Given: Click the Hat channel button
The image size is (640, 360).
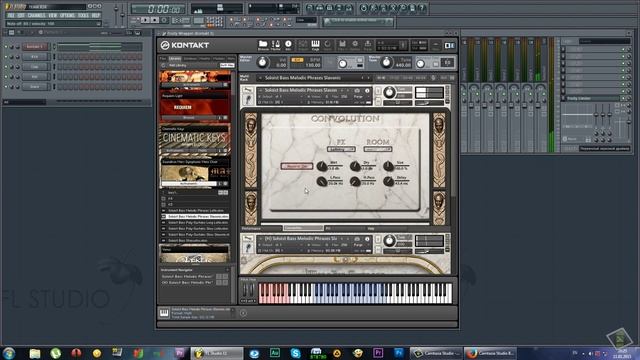Looking at the screenshot, I should 35,77.
